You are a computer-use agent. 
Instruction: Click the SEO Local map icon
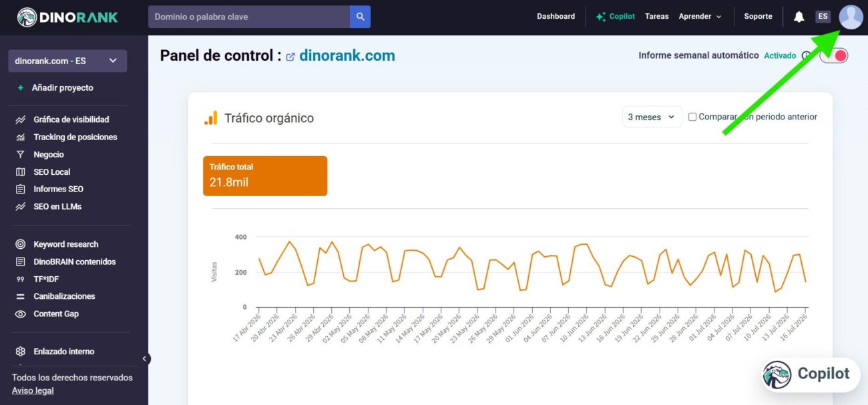[x=20, y=171]
